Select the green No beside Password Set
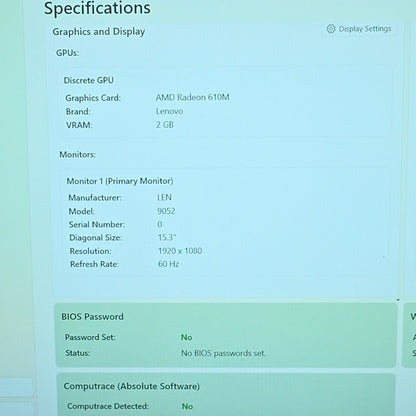The height and width of the screenshot is (416, 416). pos(187,337)
